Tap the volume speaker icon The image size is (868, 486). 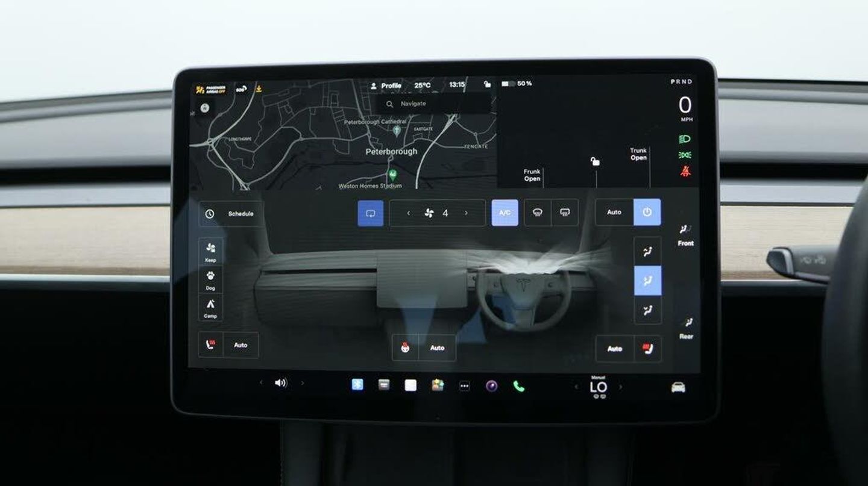click(281, 382)
